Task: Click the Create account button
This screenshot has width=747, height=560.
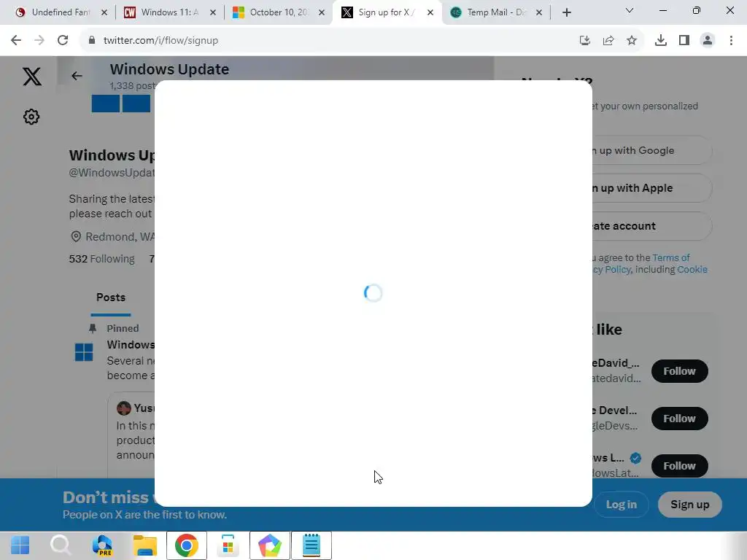Action: click(651, 226)
